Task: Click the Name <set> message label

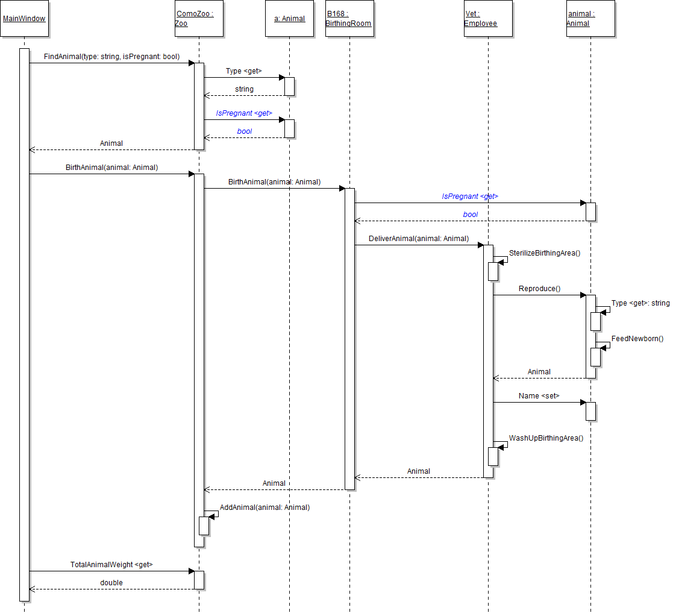Action: [x=539, y=397]
